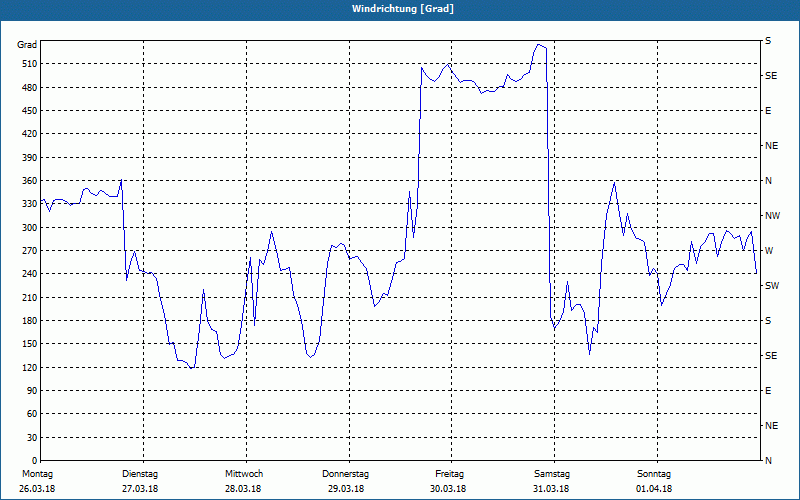Select the date 31.03.18

point(551,489)
